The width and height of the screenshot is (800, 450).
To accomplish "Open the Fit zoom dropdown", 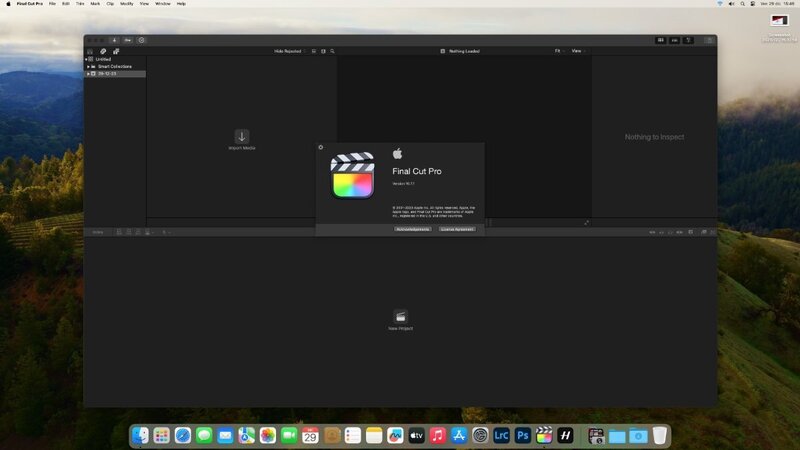I will click(x=559, y=51).
